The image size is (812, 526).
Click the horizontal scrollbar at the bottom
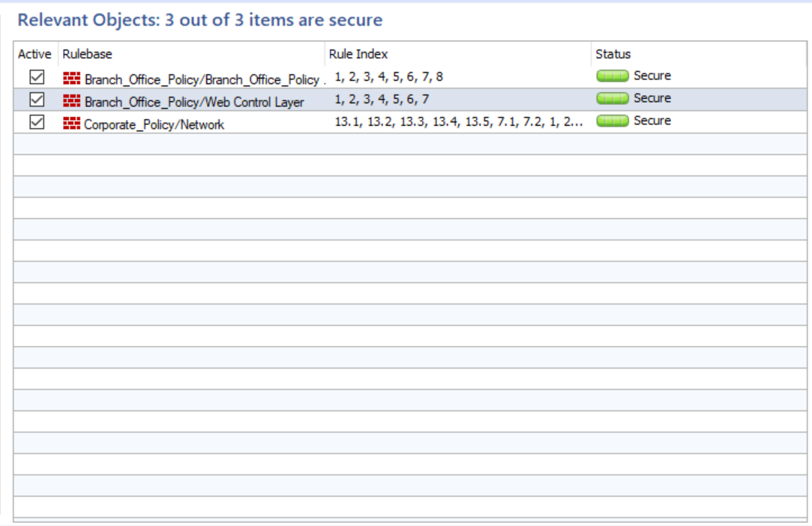coord(405,519)
